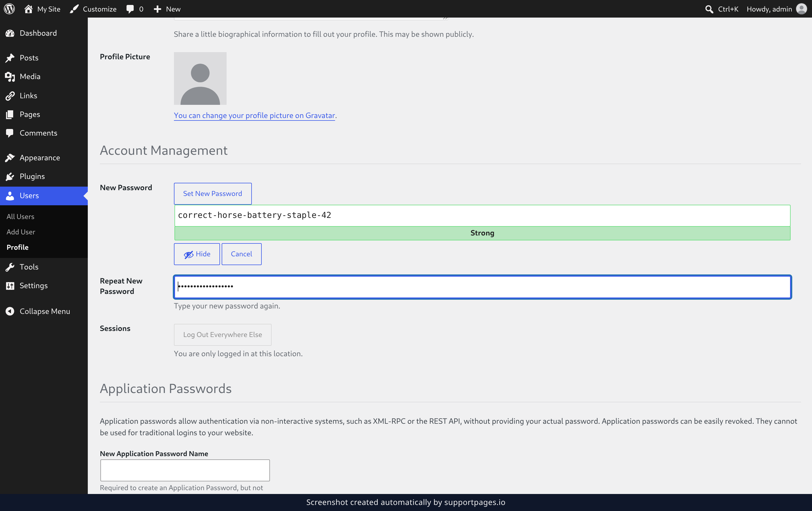Open All Users submenu item

[x=20, y=217]
